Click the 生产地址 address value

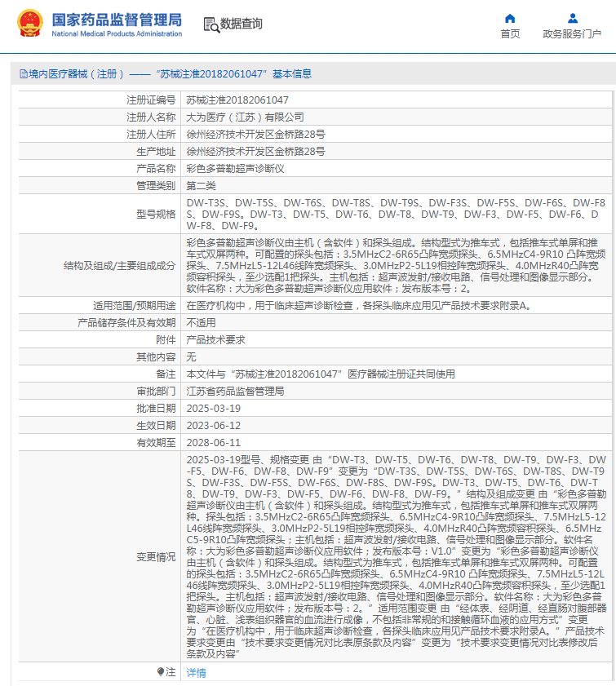coord(256,152)
